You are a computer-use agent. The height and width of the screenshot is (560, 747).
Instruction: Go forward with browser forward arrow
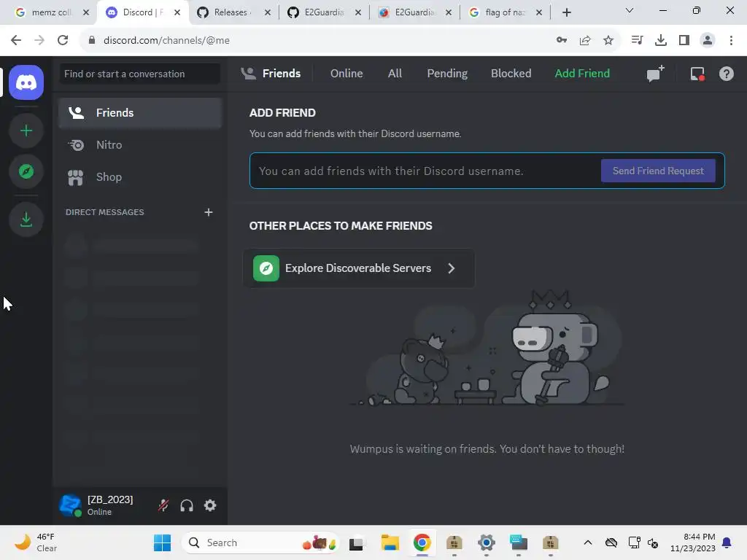coord(39,41)
